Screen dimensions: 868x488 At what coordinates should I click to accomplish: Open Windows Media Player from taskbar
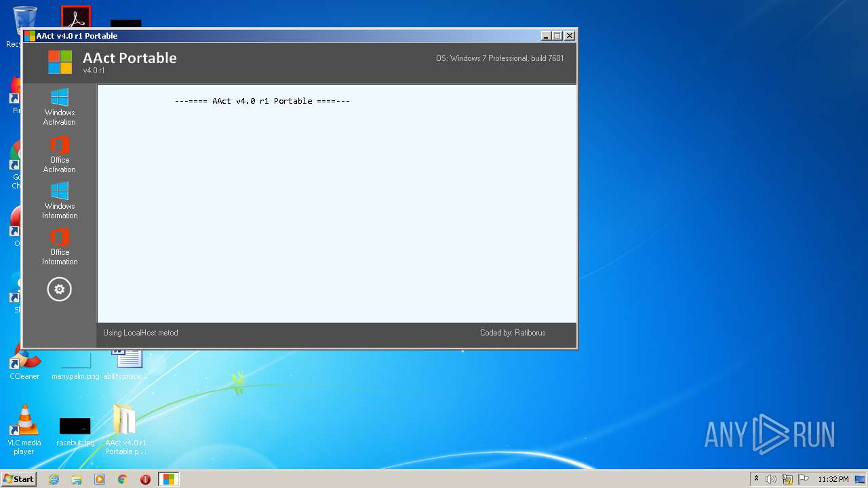[100, 479]
